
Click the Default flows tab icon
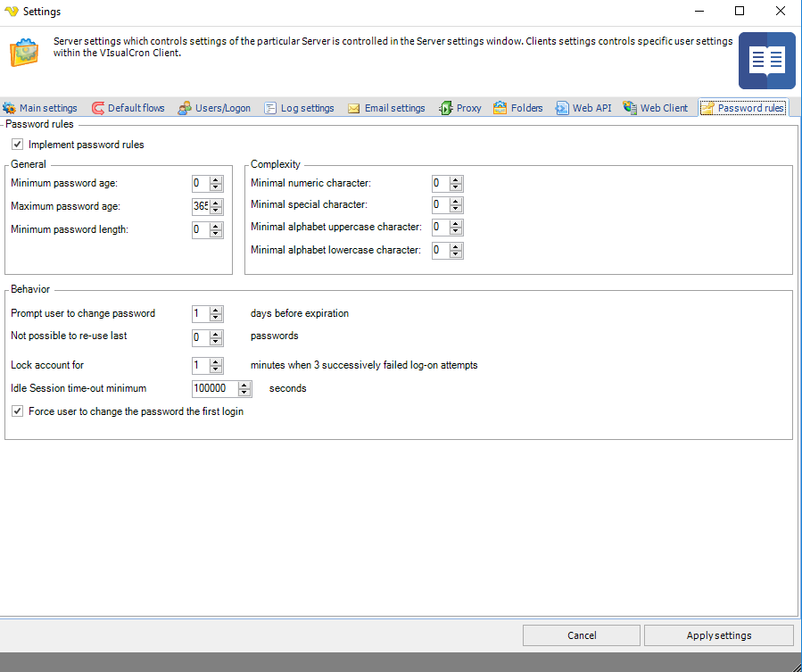tap(97, 108)
